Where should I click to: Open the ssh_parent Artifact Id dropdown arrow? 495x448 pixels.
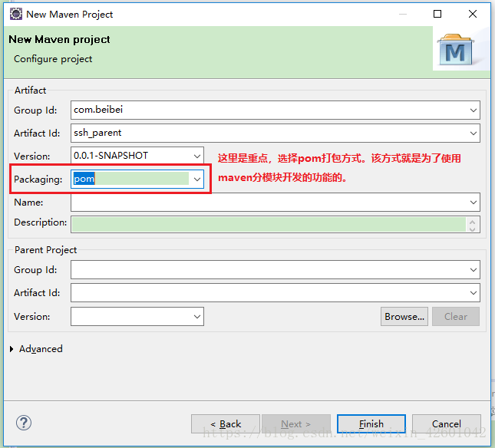point(473,133)
